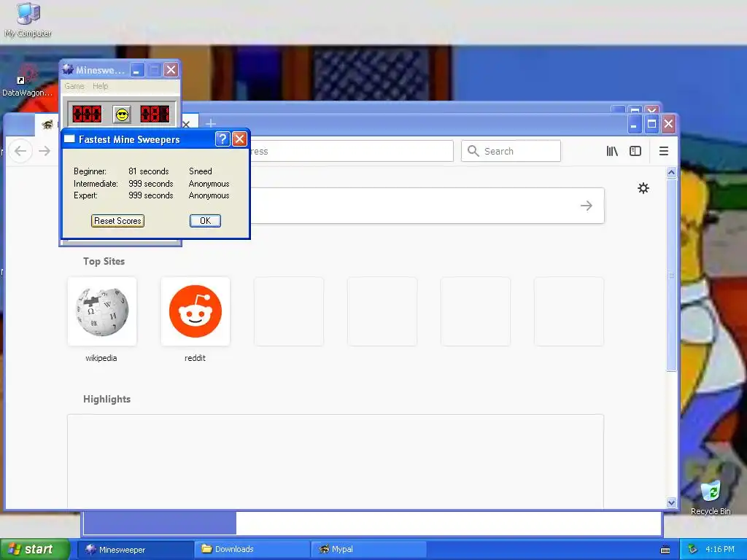
Task: Open the Minesweeper Help menu
Action: [x=100, y=86]
